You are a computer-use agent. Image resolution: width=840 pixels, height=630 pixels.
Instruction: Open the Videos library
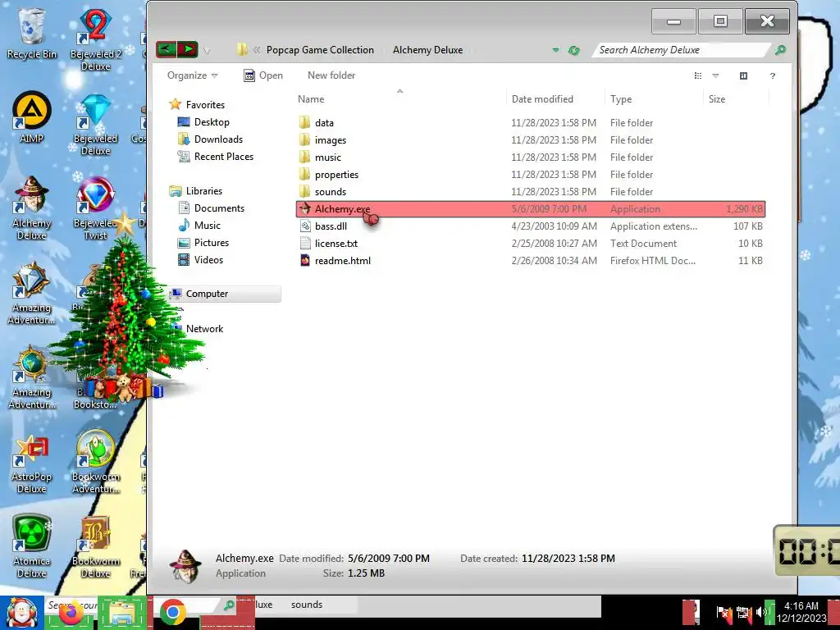click(200, 260)
